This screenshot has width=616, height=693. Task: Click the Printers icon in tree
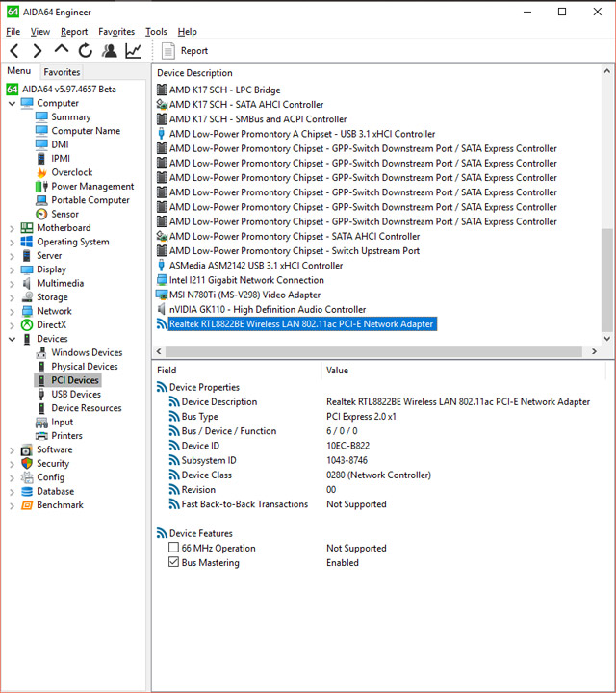pos(41,436)
